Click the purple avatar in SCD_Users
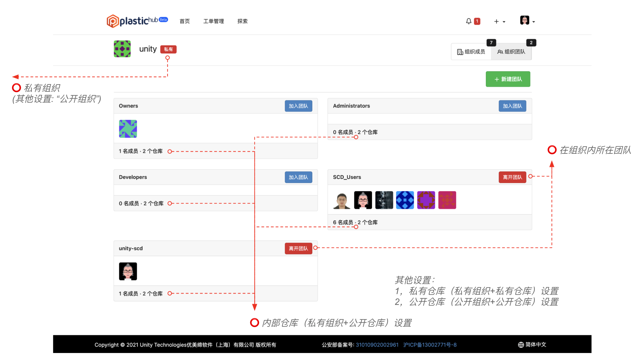Image resolution: width=644 pixels, height=361 pixels. 426,200
